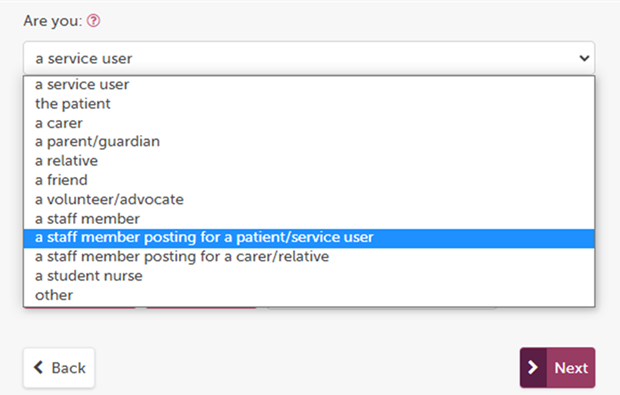Select 'a parent/guardian' option
The image size is (620, 395).
(x=309, y=142)
